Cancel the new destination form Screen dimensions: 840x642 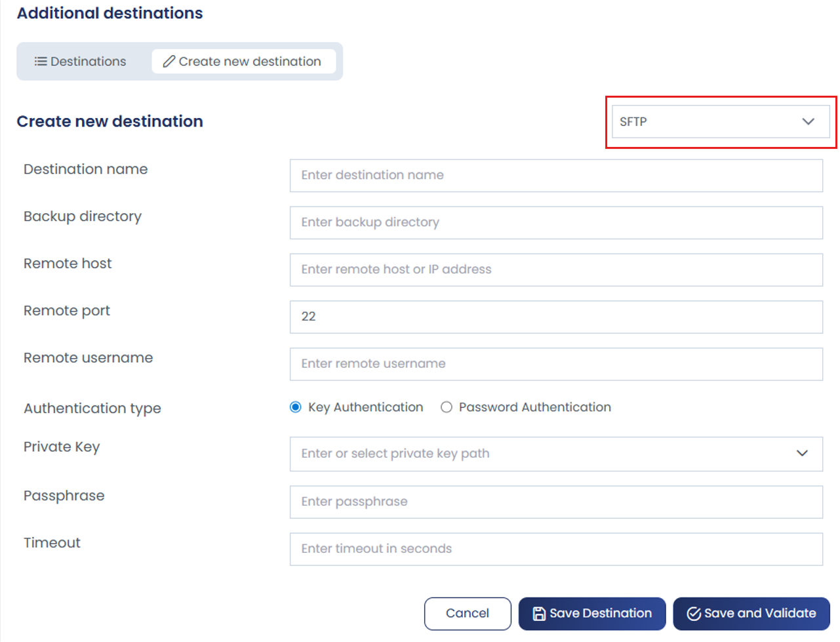(x=468, y=614)
